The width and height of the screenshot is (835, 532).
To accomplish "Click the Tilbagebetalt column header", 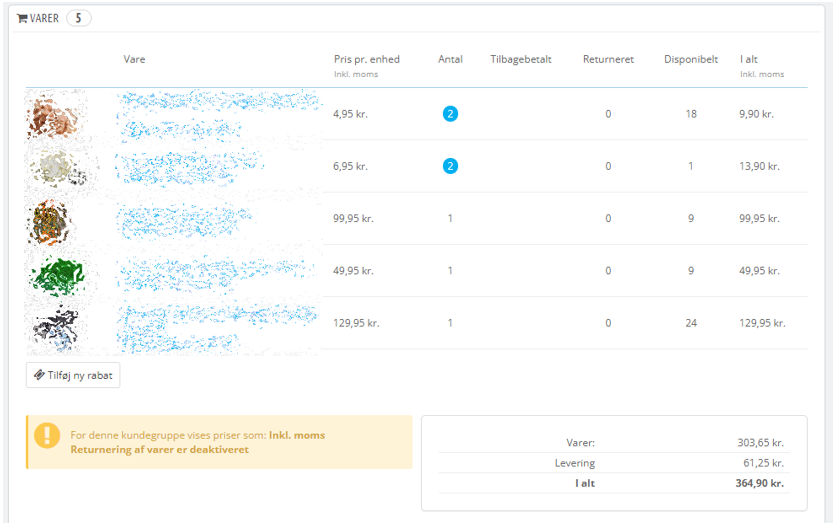I will pyautogui.click(x=521, y=59).
